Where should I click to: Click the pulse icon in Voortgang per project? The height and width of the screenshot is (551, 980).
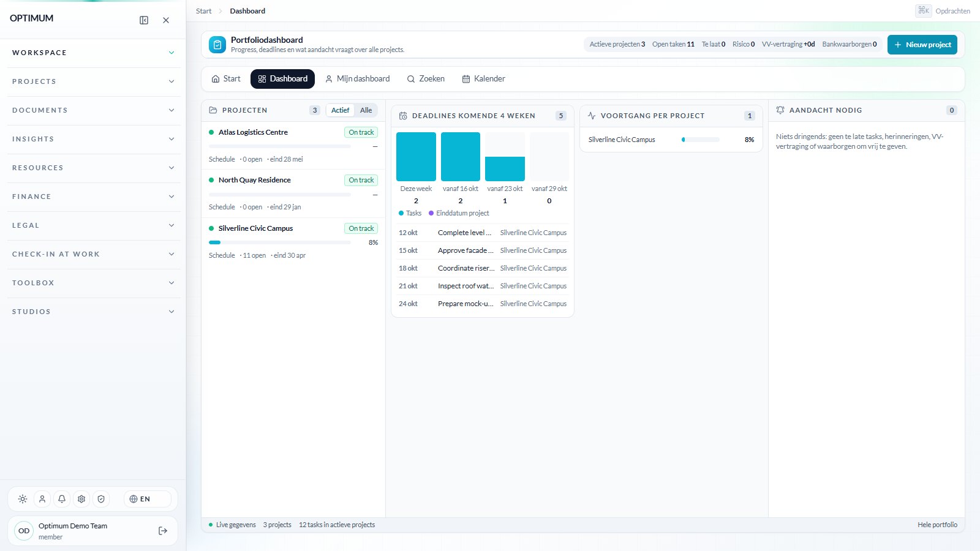(x=592, y=116)
